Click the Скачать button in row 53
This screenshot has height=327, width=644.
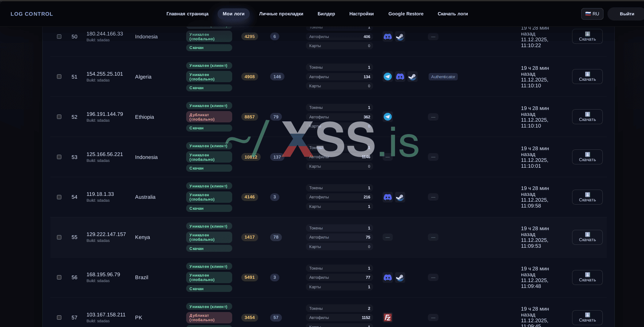pyautogui.click(x=587, y=157)
